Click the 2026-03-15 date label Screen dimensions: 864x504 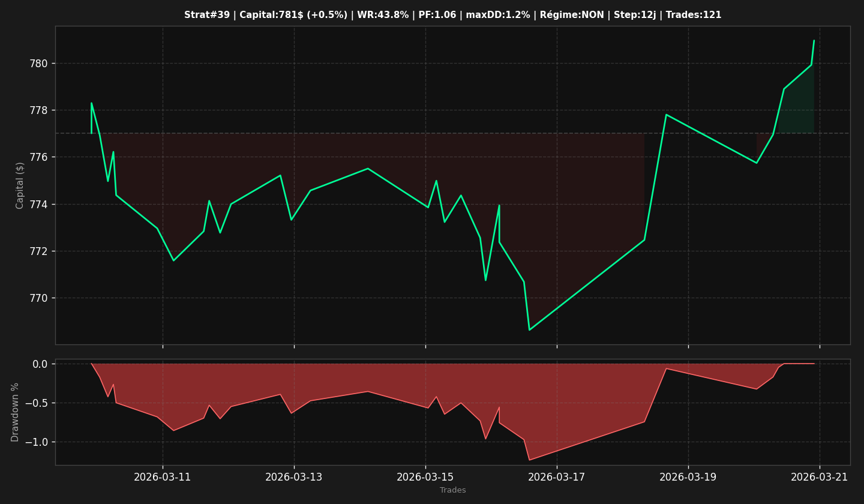425,478
